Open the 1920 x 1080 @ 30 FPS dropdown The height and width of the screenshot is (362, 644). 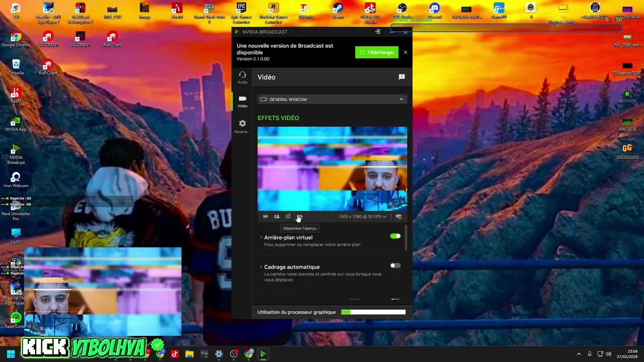click(362, 217)
